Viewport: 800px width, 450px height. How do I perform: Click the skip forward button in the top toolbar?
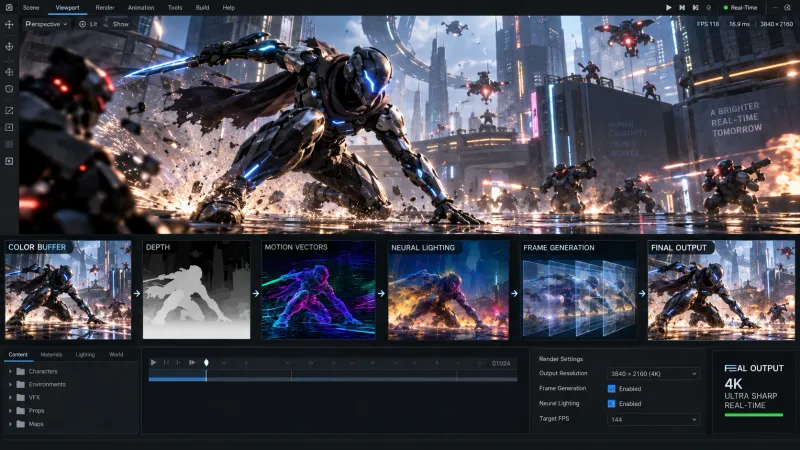tap(695, 8)
